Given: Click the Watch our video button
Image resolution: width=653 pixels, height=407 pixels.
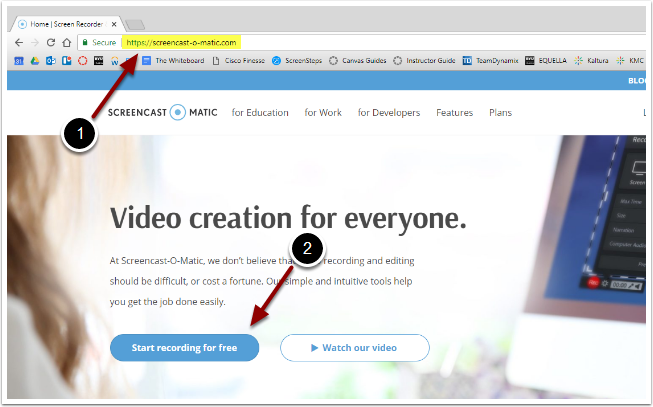Looking at the screenshot, I should point(354,347).
